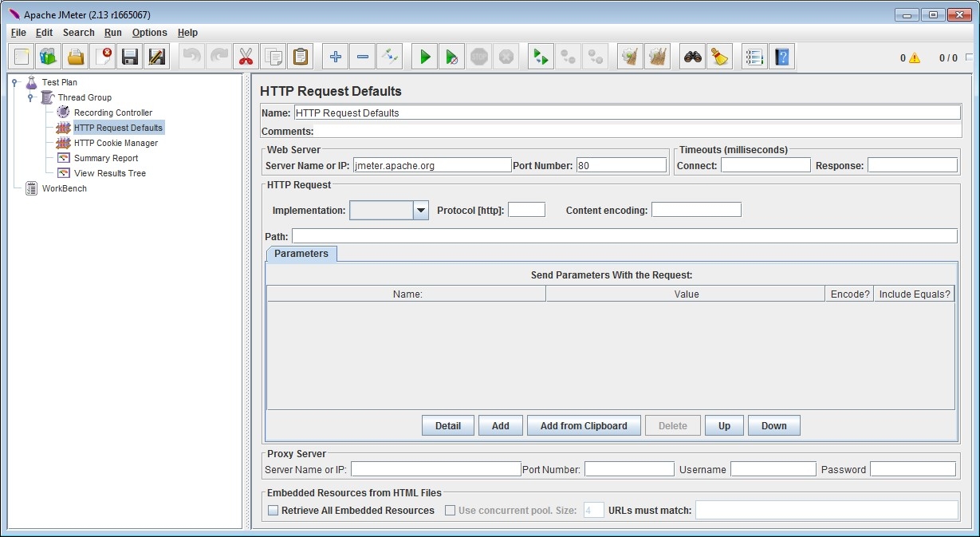Click the Toggle enable/disable toolbar icon
The width and height of the screenshot is (980, 537).
(390, 57)
